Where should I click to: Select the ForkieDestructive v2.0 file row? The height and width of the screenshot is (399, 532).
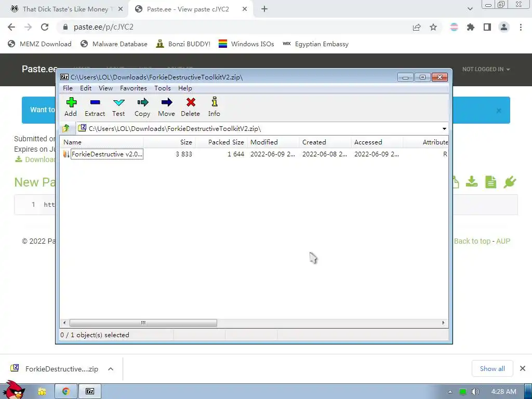coord(255,154)
